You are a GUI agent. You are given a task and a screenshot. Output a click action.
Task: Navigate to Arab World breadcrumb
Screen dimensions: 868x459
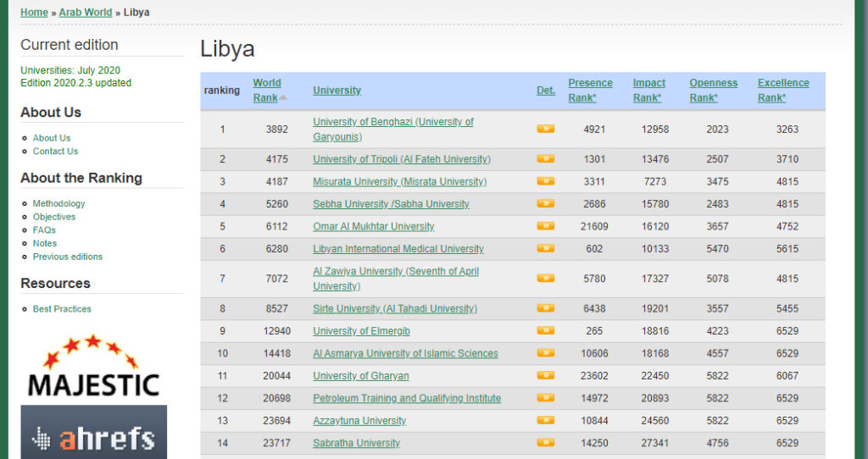(x=86, y=13)
